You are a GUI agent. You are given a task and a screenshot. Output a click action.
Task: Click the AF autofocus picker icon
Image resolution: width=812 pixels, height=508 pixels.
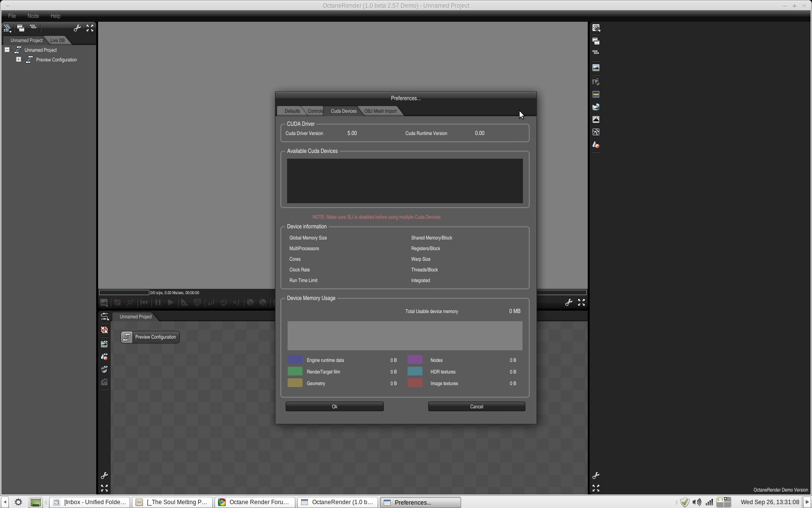pyautogui.click(x=211, y=302)
